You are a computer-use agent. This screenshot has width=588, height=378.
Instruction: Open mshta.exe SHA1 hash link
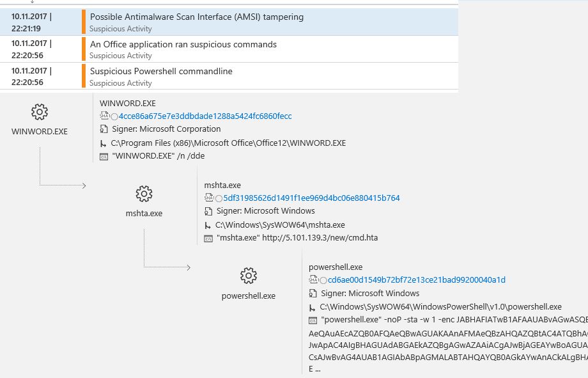point(312,198)
